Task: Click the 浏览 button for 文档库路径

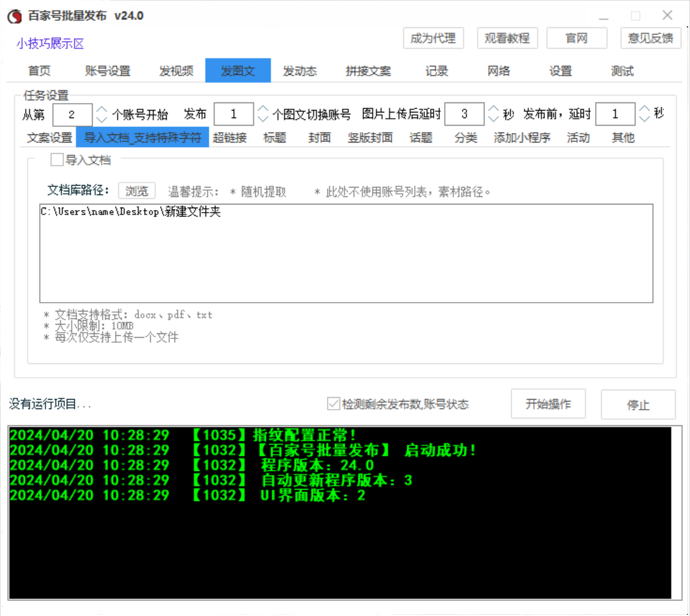Action: click(x=137, y=191)
